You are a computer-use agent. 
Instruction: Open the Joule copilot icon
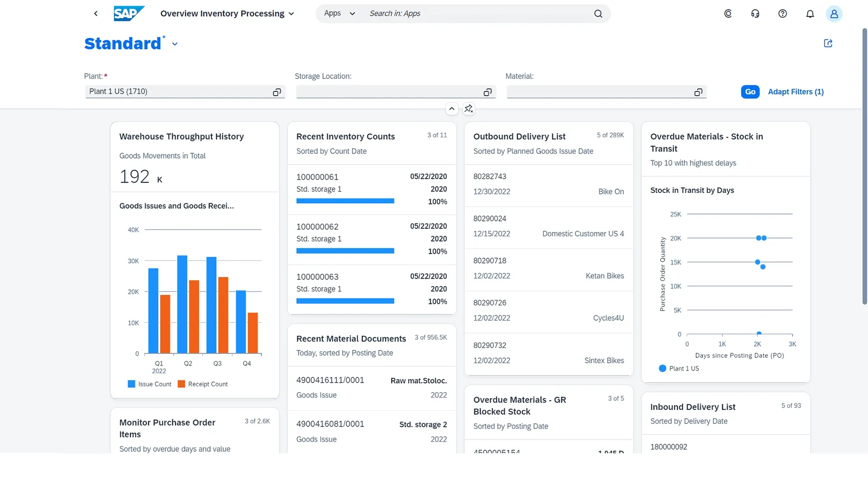728,14
